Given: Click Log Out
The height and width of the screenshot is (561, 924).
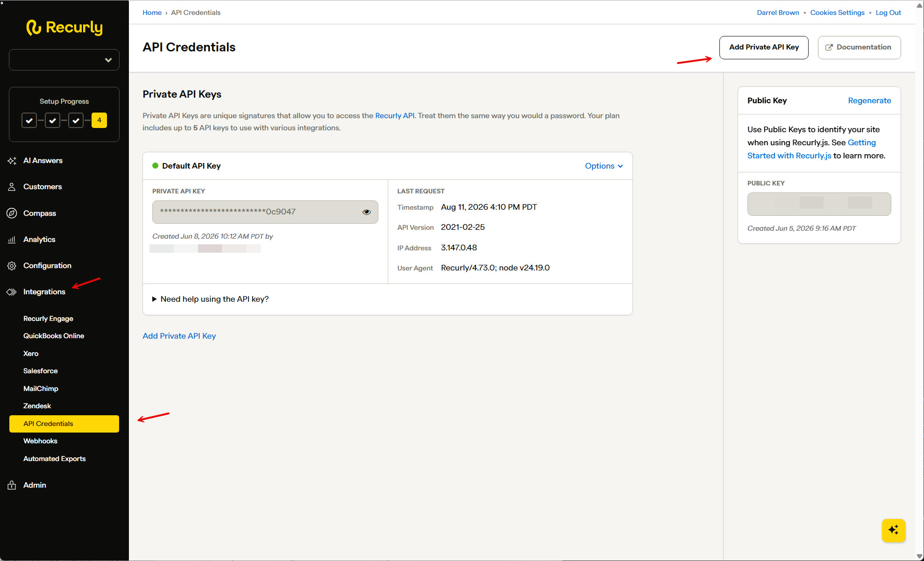Looking at the screenshot, I should coord(888,13).
